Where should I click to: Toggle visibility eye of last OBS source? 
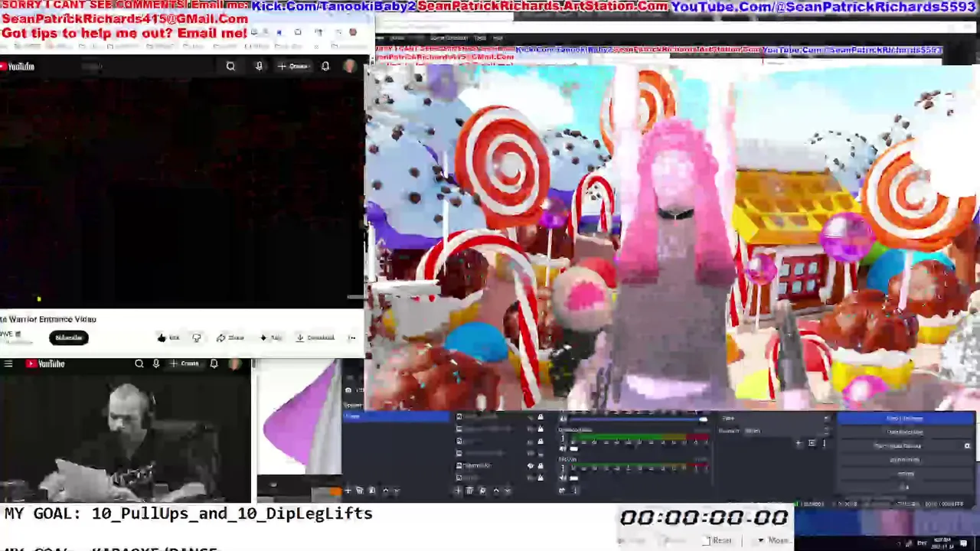531,478
